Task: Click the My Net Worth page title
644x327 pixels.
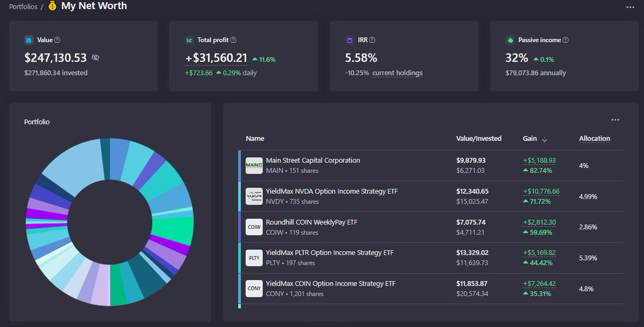Action: [94, 6]
